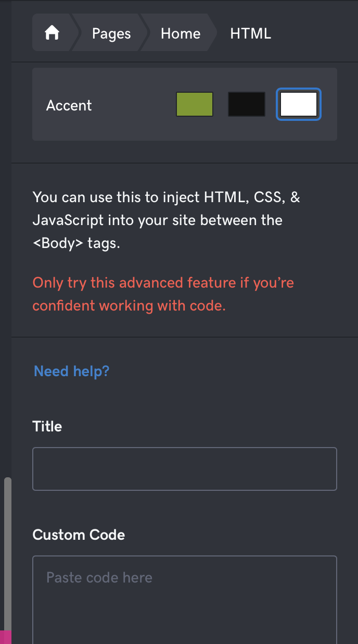
Task: Click the scrollbar track above the thumb
Action: (x=7, y=261)
